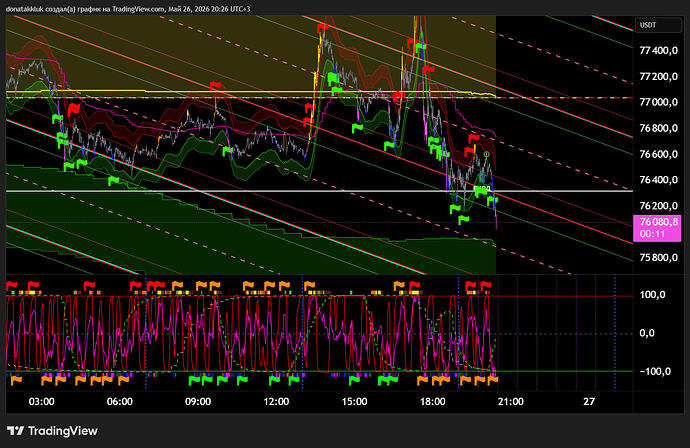Click the current price label 76 080,8

[x=658, y=222]
